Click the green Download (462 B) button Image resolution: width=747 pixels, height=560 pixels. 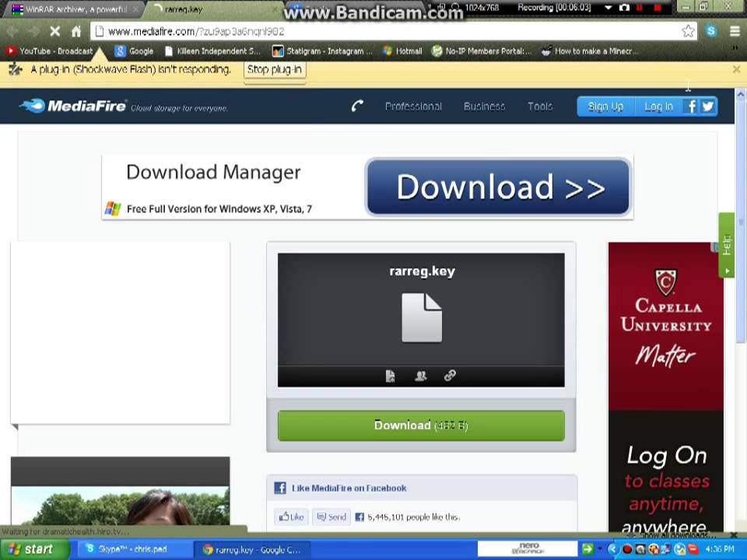[x=421, y=425]
